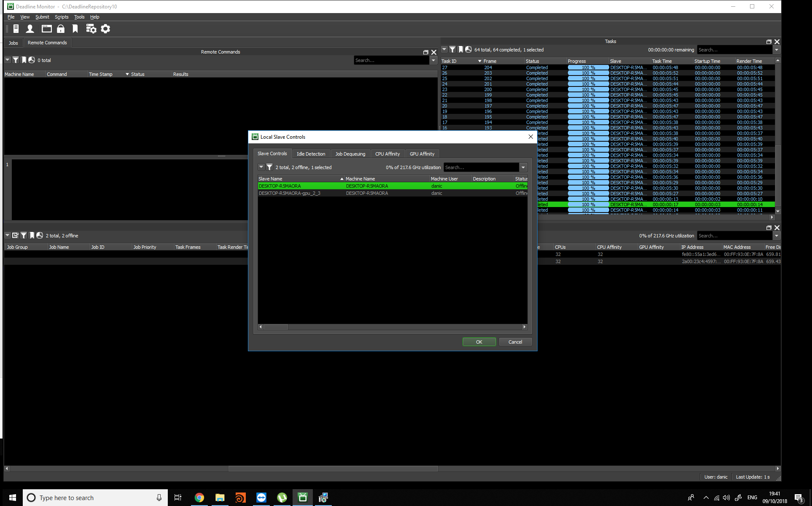
Task: Open the Submit menu
Action: click(x=42, y=17)
